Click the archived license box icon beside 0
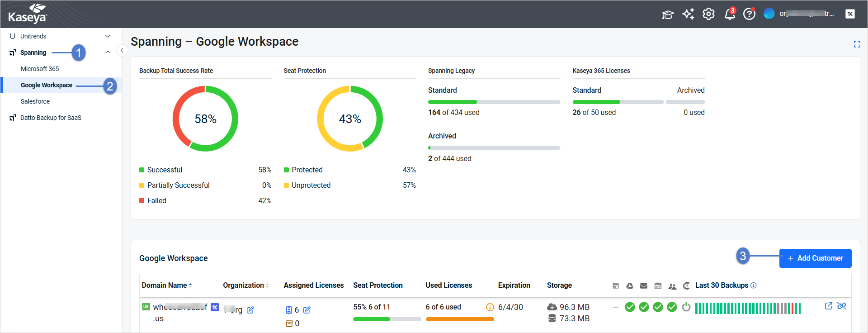 tap(289, 323)
